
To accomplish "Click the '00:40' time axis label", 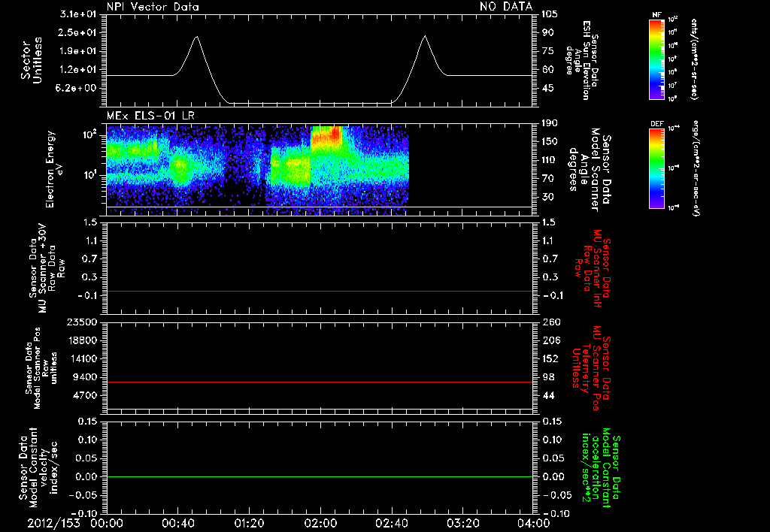I will [x=177, y=523].
